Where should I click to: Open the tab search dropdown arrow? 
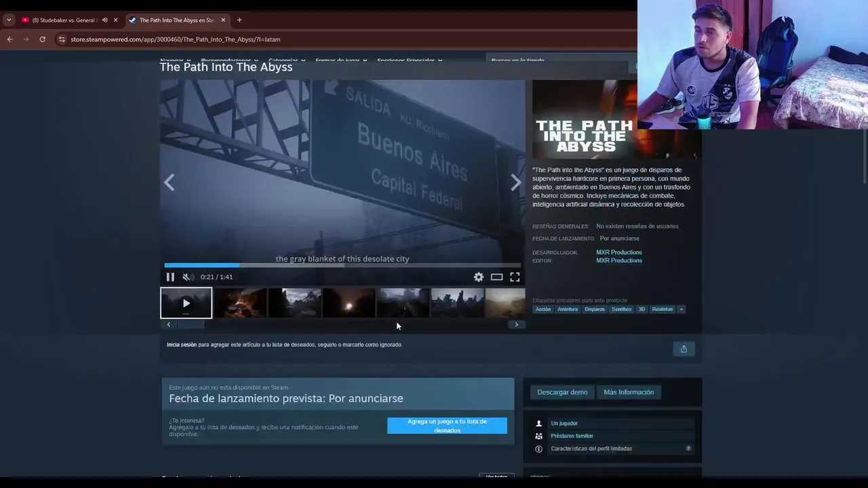[x=9, y=20]
